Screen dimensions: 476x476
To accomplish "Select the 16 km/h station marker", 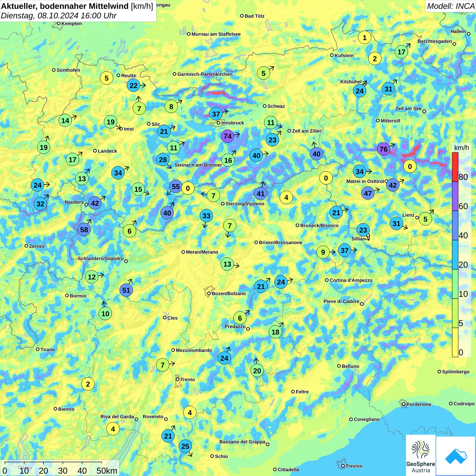I will 228,160.
